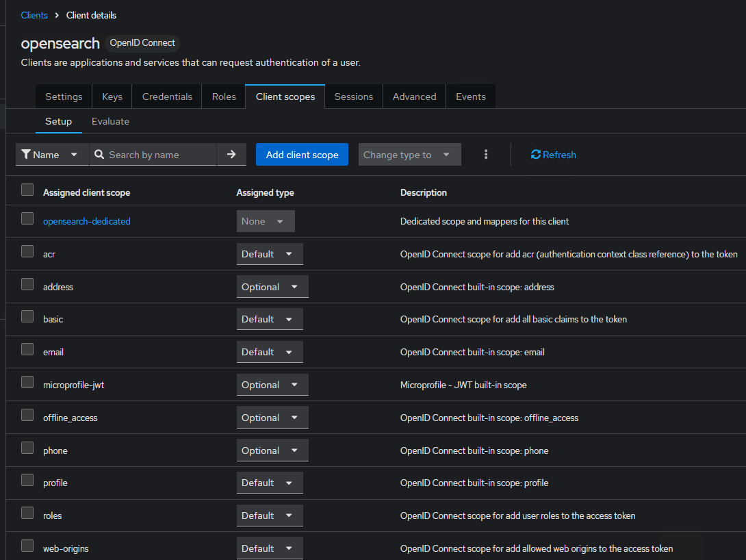Open assigned type dropdown for microprofile-jwt
This screenshot has width=746, height=560.
[x=272, y=385]
